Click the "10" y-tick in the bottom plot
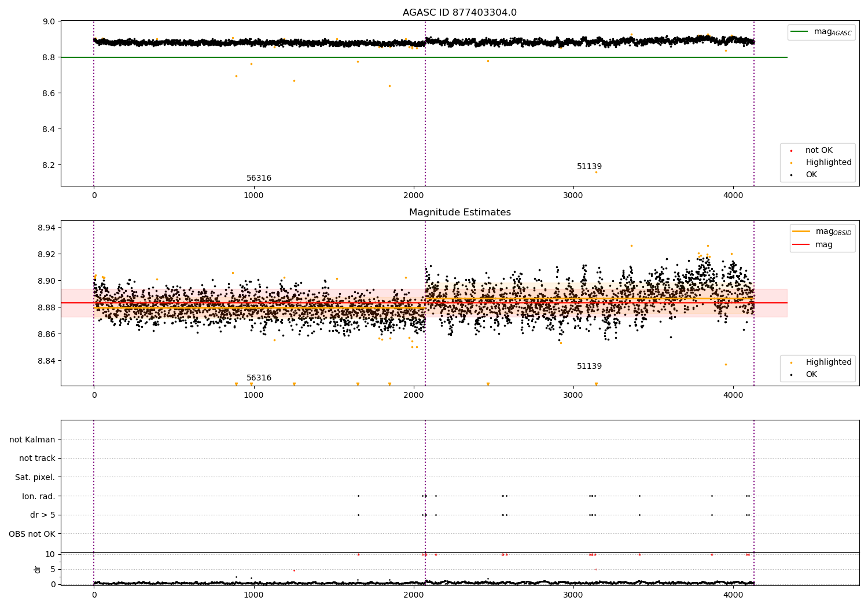Screen dimensions: 868x608 [x=50, y=555]
